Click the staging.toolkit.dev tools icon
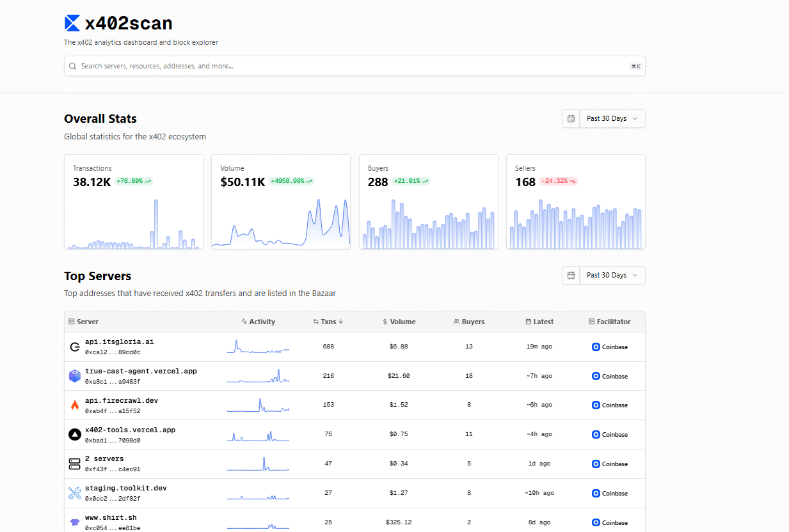This screenshot has width=789, height=532. click(x=74, y=494)
